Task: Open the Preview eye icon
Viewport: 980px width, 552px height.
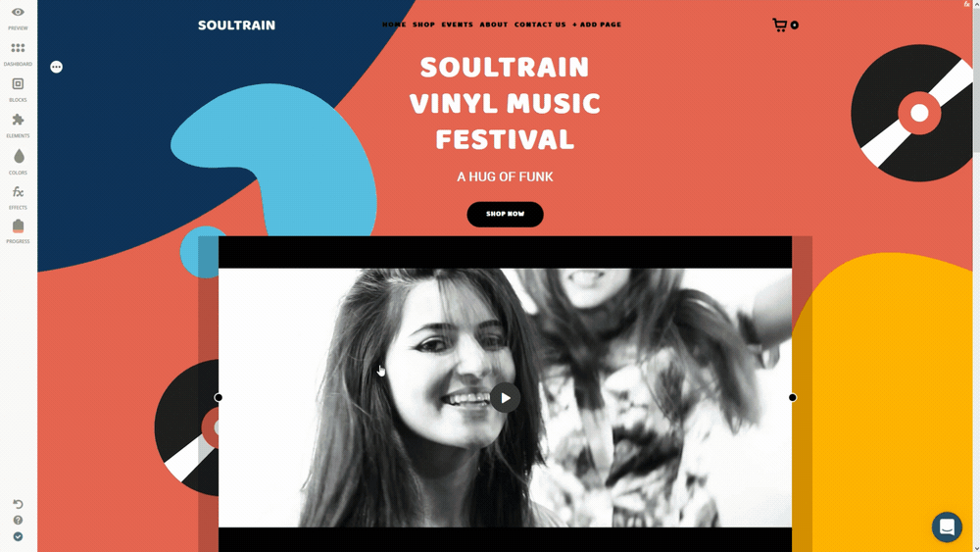Action: tap(18, 12)
